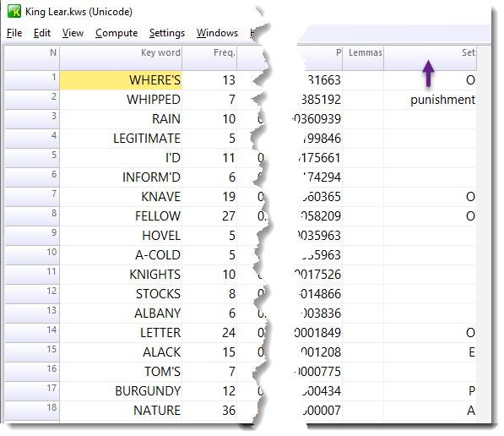504x436 pixels.
Task: Select the key word ALBANY
Action: [121, 313]
